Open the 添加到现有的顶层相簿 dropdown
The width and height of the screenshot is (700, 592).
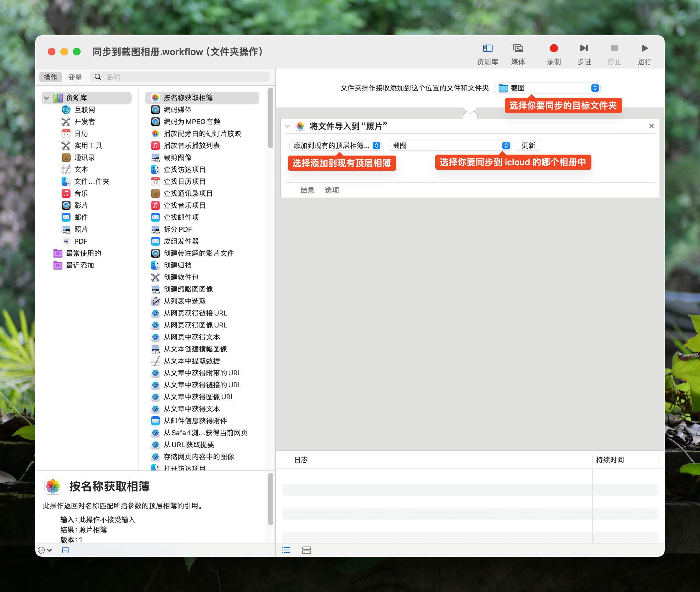pos(335,146)
